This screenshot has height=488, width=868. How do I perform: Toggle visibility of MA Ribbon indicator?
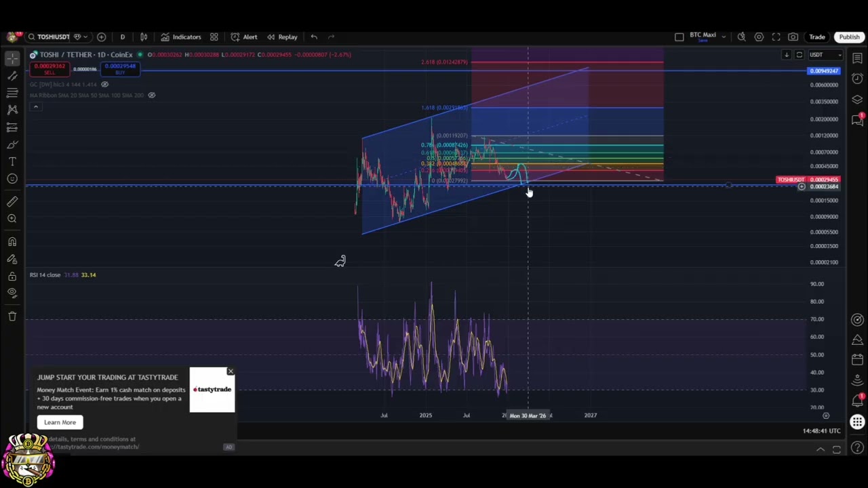click(152, 95)
